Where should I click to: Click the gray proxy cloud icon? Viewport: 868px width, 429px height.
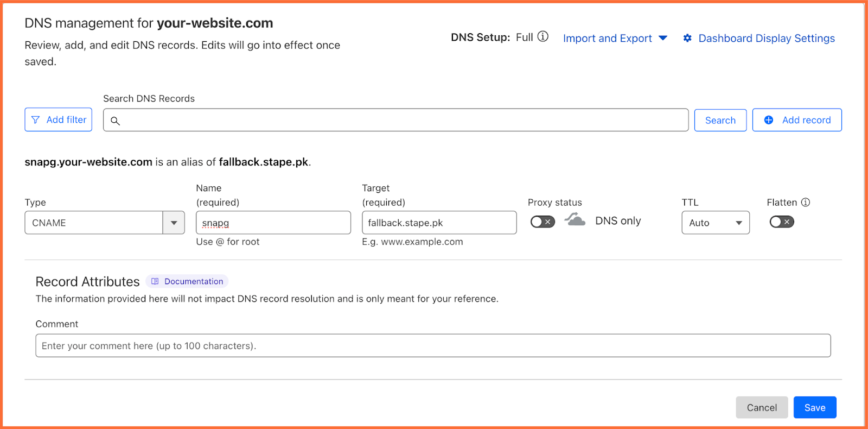[x=575, y=220]
